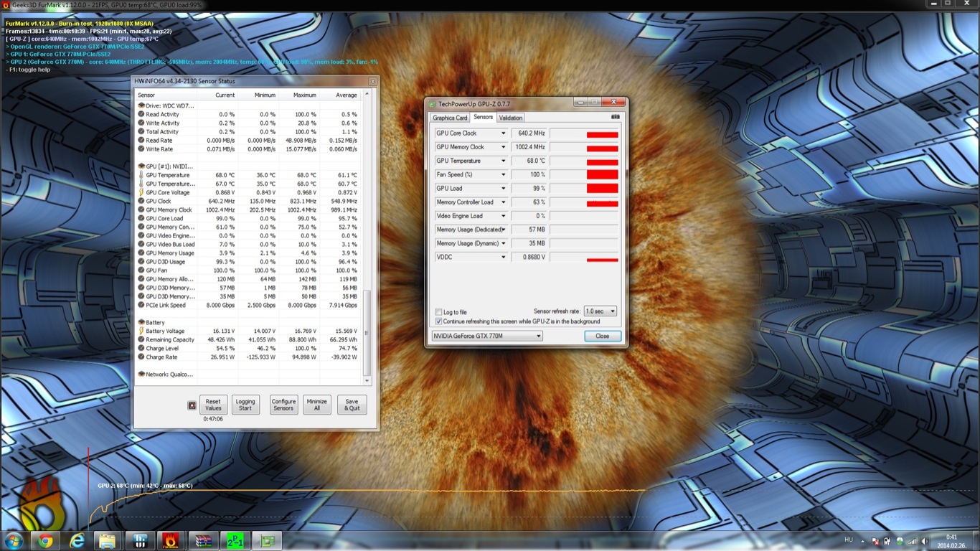Open the Validation tab
Screen dimensions: 980x551
point(510,118)
